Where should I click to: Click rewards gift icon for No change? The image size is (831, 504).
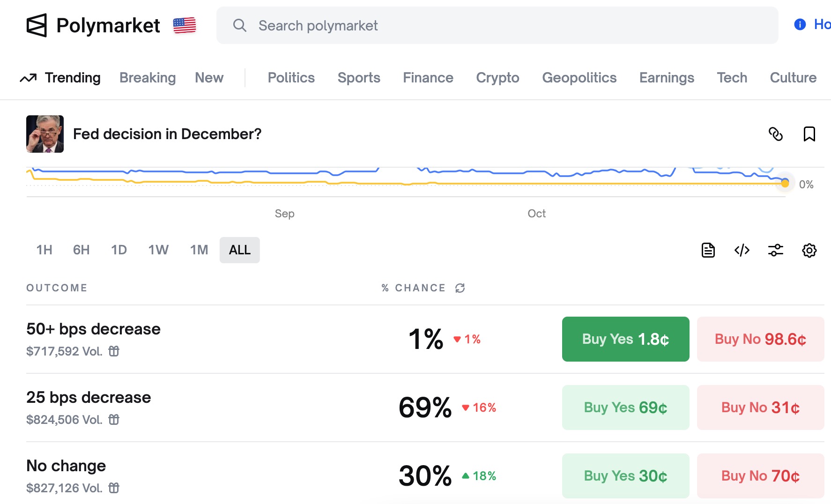coord(114,488)
